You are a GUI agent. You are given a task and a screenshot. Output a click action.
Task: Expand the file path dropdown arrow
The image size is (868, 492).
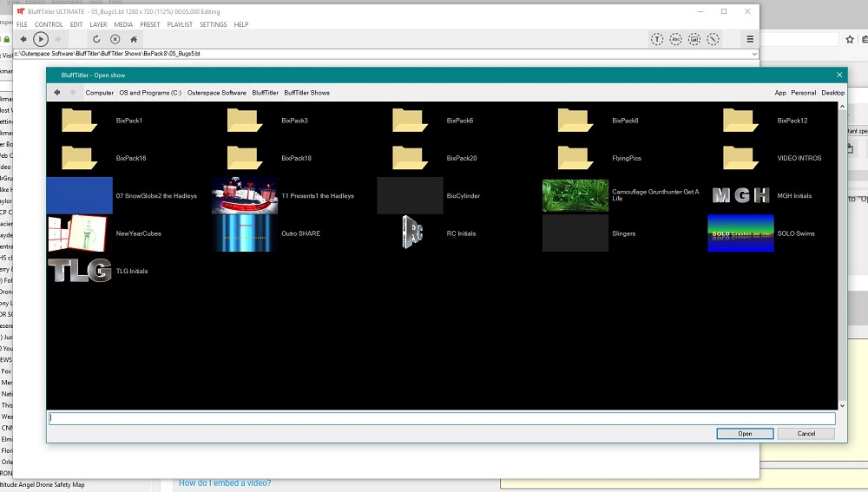(x=754, y=54)
